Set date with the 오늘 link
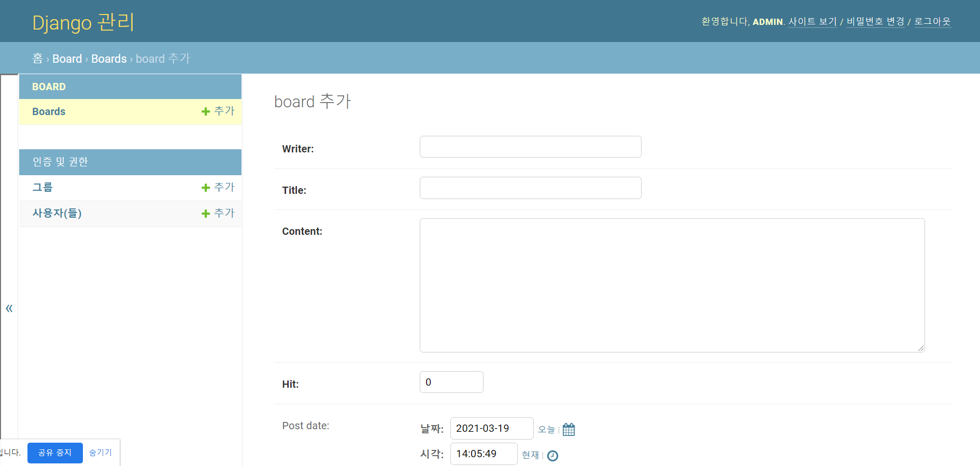This screenshot has height=466, width=980. coord(546,429)
